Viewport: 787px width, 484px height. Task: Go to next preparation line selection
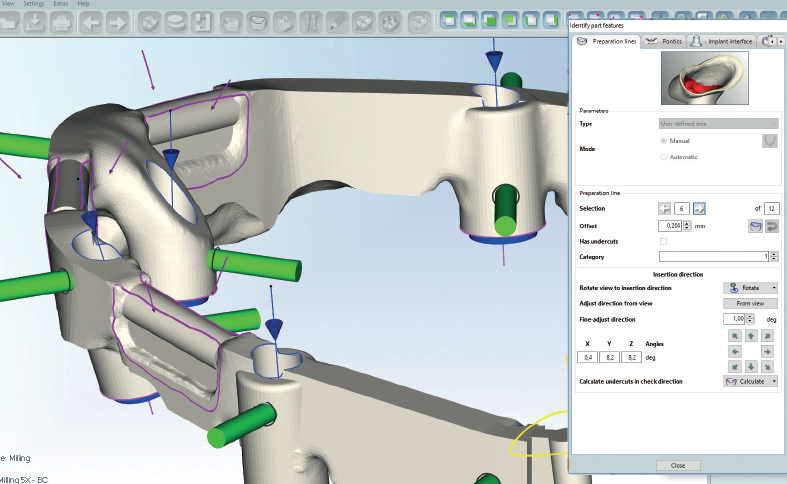tap(699, 208)
